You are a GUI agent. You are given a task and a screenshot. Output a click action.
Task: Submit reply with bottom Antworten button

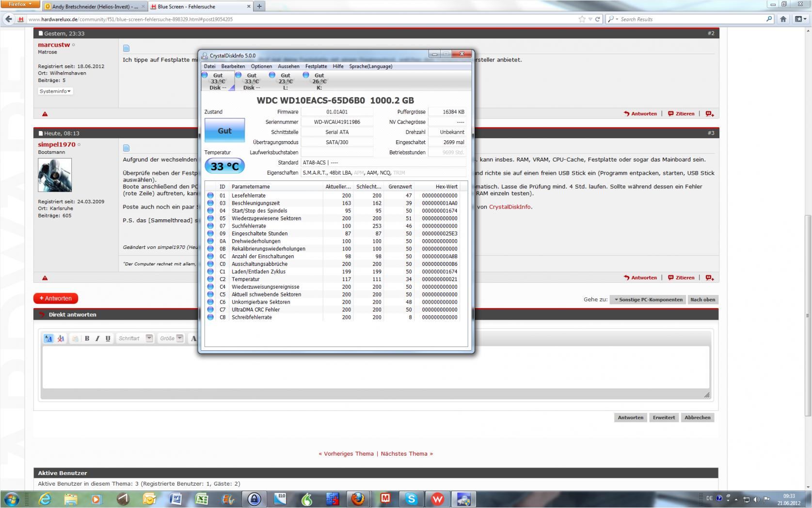(630, 417)
